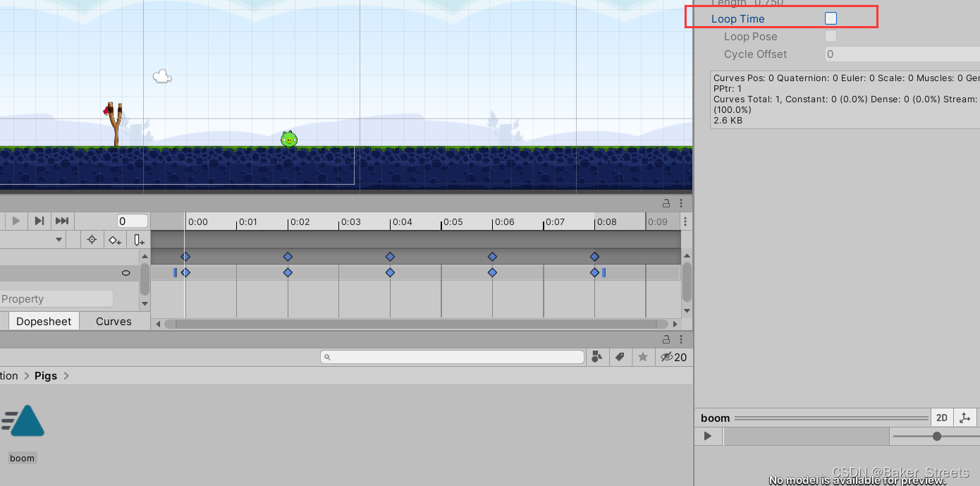
Task: Focus the Project search field
Action: tap(452, 357)
